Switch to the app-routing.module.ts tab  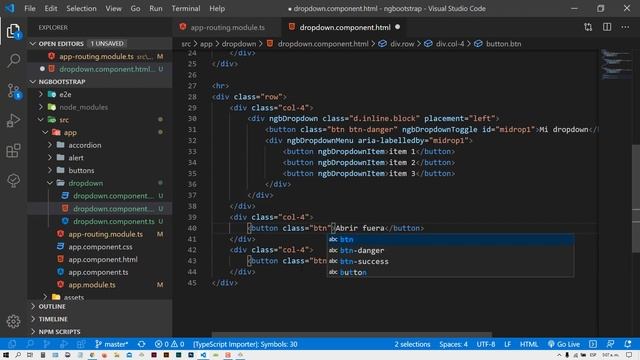tap(227, 27)
